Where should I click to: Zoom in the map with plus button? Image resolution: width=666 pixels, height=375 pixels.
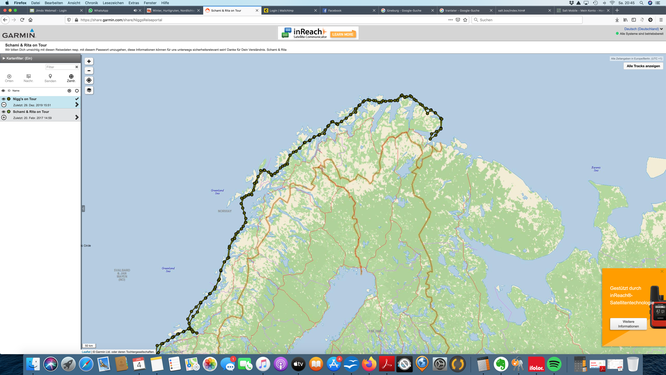pyautogui.click(x=89, y=61)
